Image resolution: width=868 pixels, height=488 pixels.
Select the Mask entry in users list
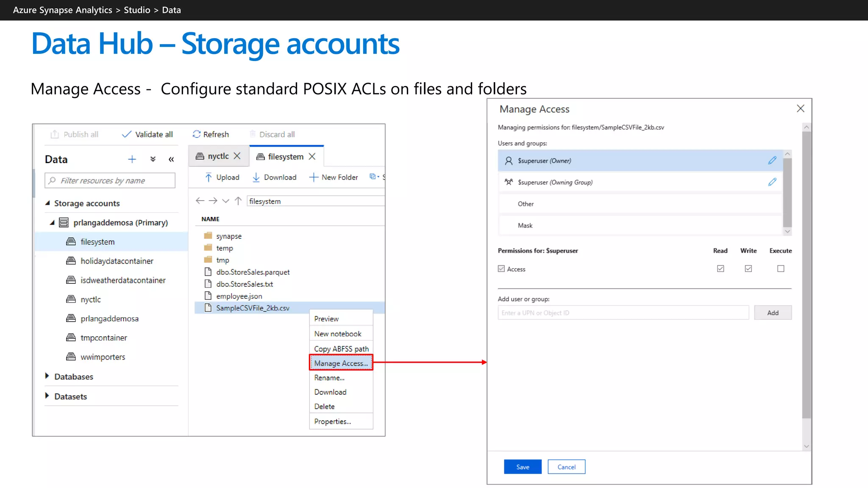(x=640, y=225)
